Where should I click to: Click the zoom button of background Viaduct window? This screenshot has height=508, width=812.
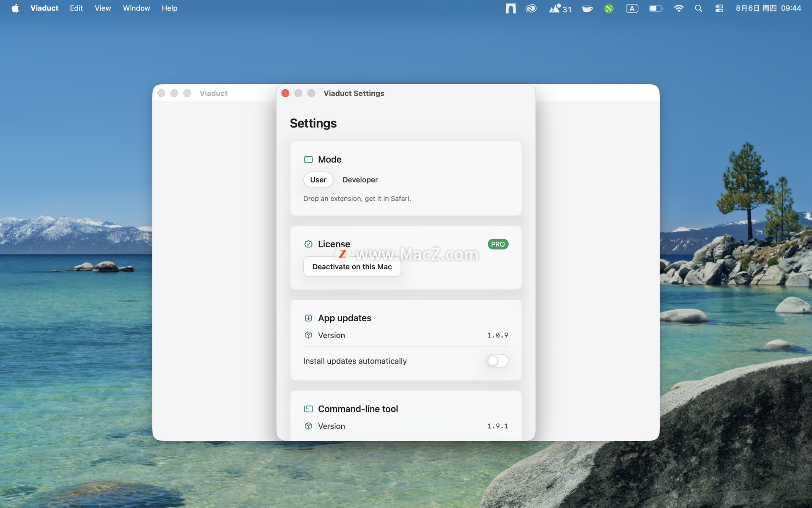click(187, 93)
